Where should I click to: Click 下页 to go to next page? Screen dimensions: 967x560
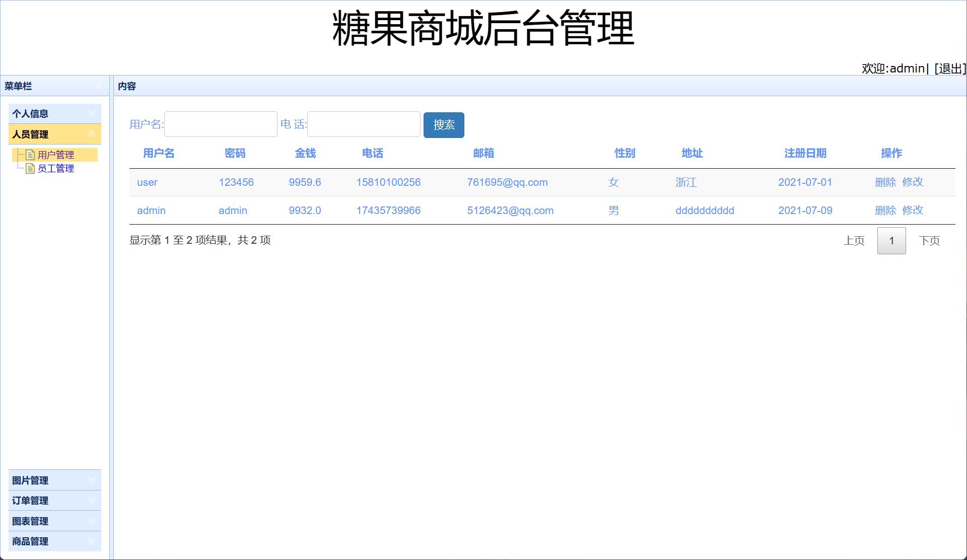tap(930, 240)
